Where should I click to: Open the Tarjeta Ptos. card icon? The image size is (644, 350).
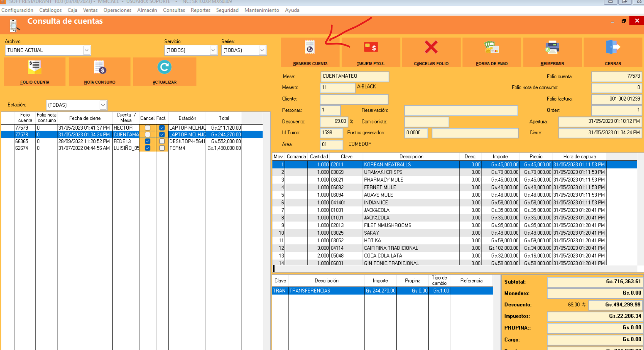coord(370,48)
